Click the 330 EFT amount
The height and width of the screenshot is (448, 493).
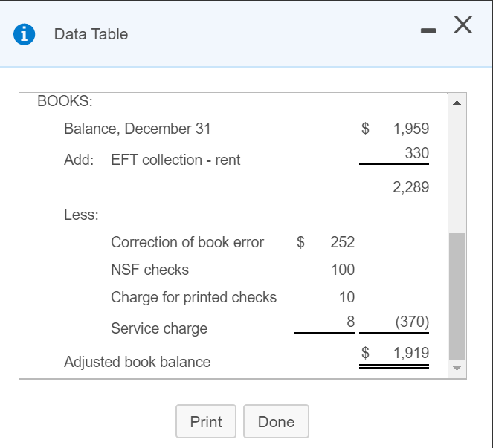coord(417,153)
